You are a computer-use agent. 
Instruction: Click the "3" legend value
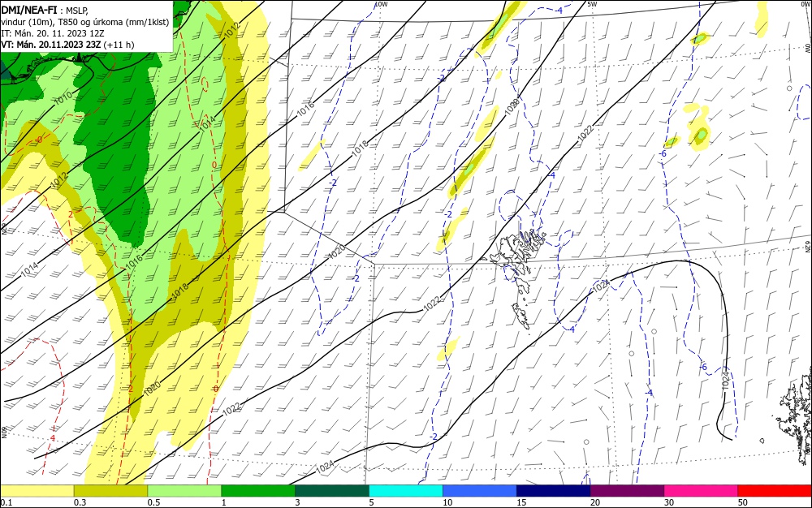pyautogui.click(x=298, y=503)
